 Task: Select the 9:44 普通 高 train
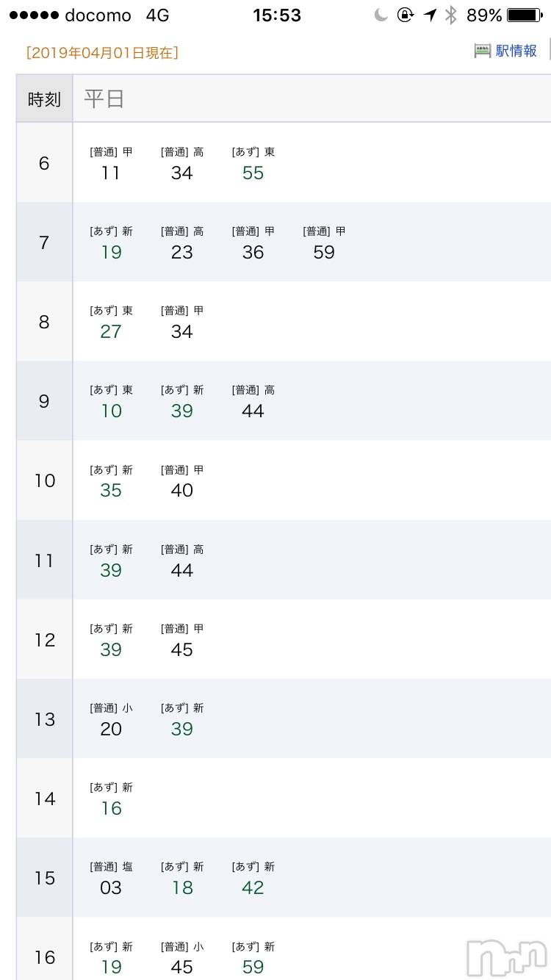(253, 402)
